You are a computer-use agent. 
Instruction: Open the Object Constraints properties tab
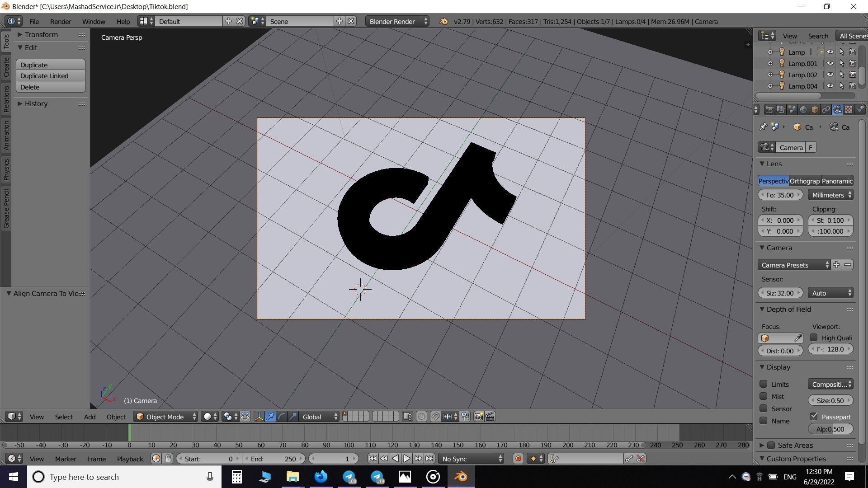tap(826, 110)
